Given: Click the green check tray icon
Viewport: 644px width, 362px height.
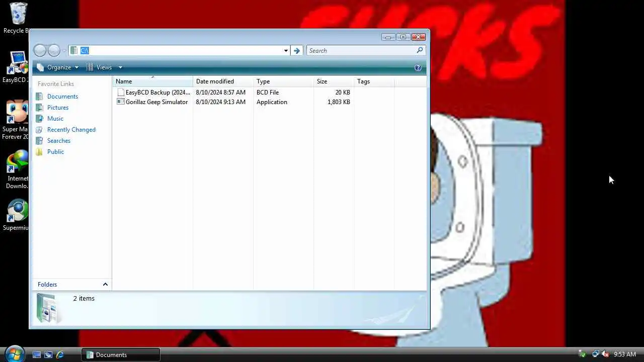Looking at the screenshot, I should [582, 354].
